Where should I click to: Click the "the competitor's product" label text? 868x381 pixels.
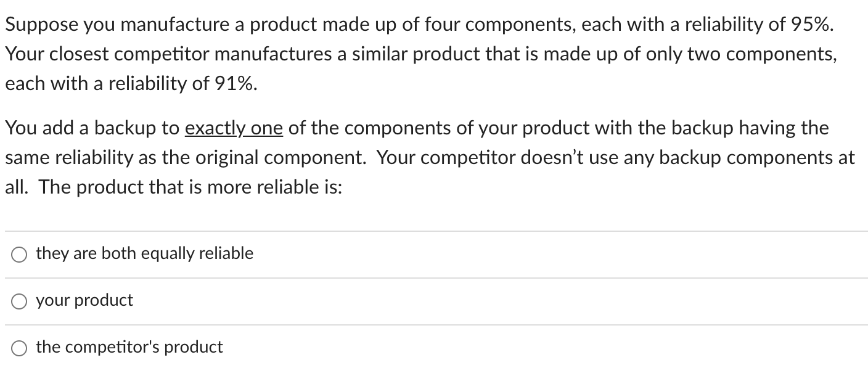pyautogui.click(x=129, y=347)
